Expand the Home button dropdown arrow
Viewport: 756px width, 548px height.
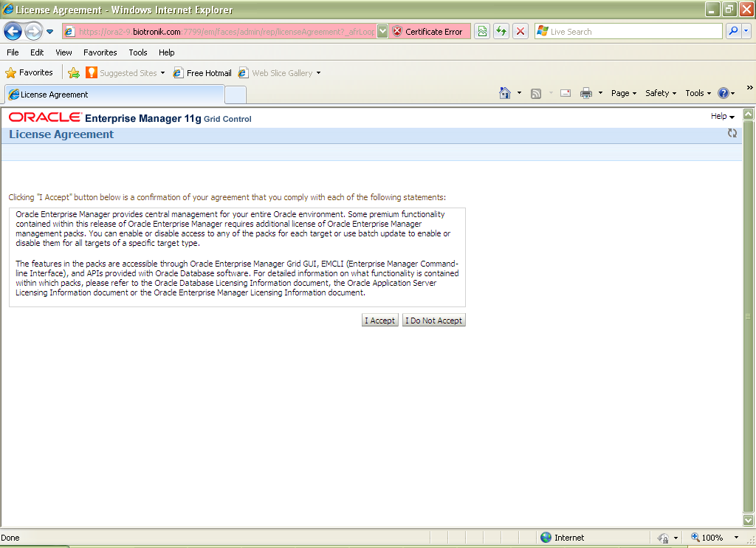click(519, 93)
